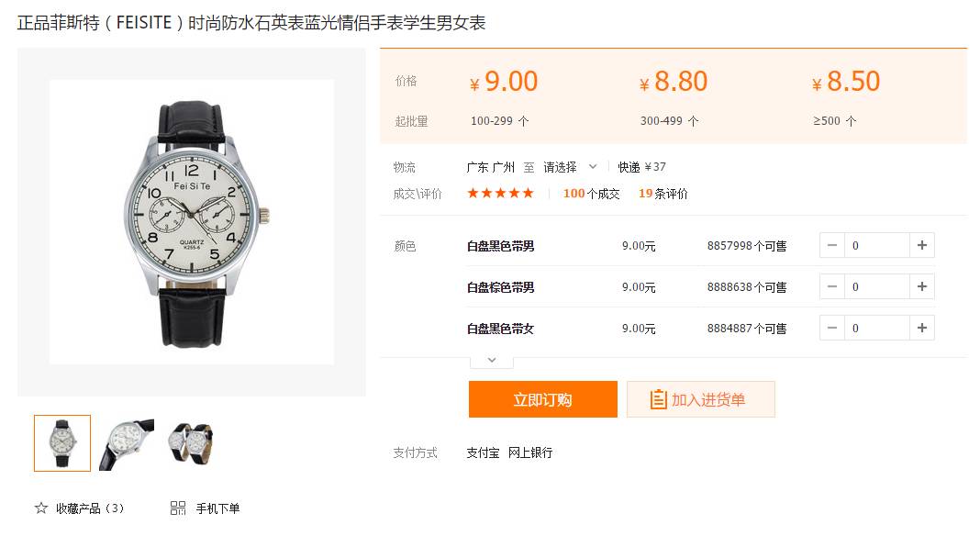Open the 请选择 destination dropdown
Screen dimensions: 980x536
pyautogui.click(x=570, y=167)
